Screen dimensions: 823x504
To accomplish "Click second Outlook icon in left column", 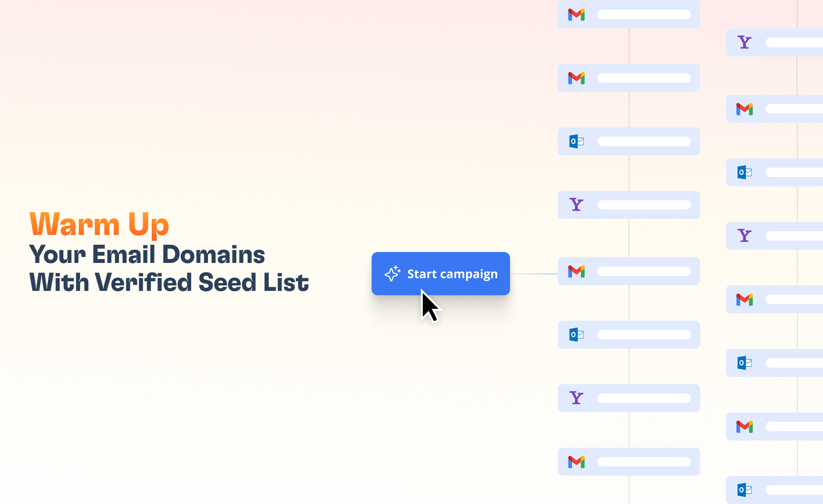I will 576,335.
